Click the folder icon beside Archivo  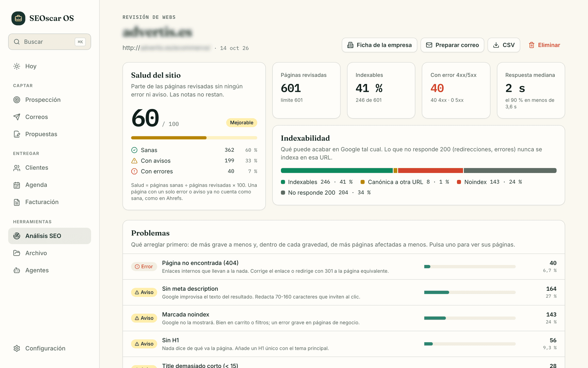point(17,253)
